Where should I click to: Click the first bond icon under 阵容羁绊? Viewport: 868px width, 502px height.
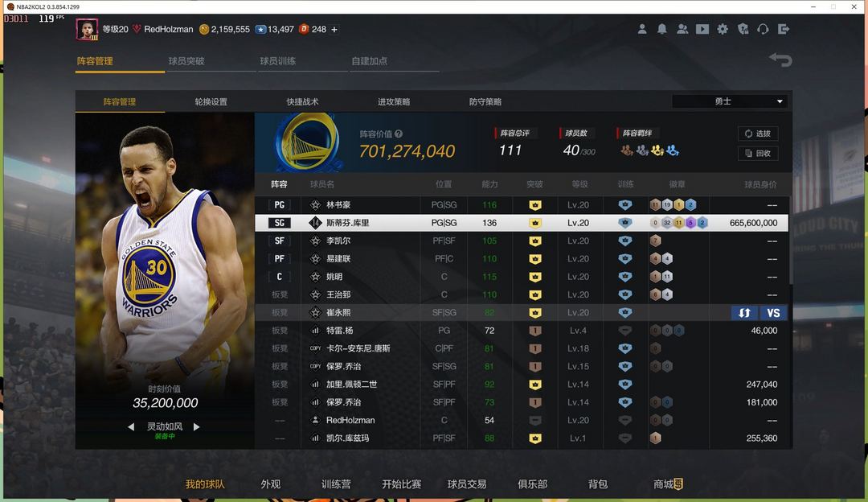(627, 150)
